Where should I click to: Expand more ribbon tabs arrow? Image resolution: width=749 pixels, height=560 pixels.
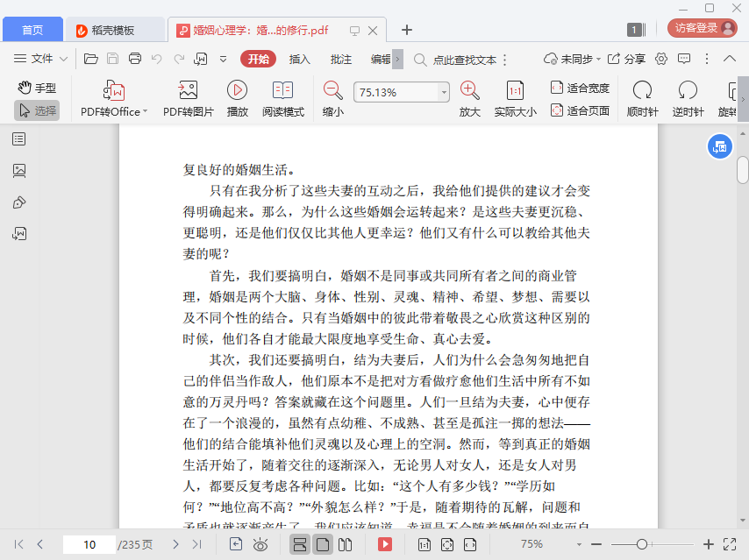pyautogui.click(x=398, y=60)
